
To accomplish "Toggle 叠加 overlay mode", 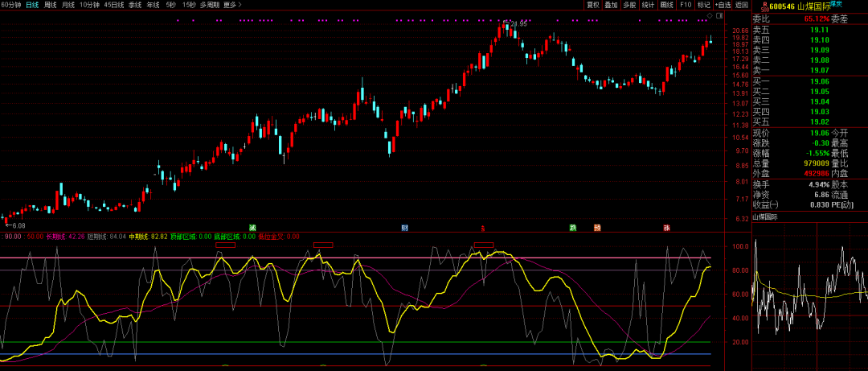I will click(612, 5).
